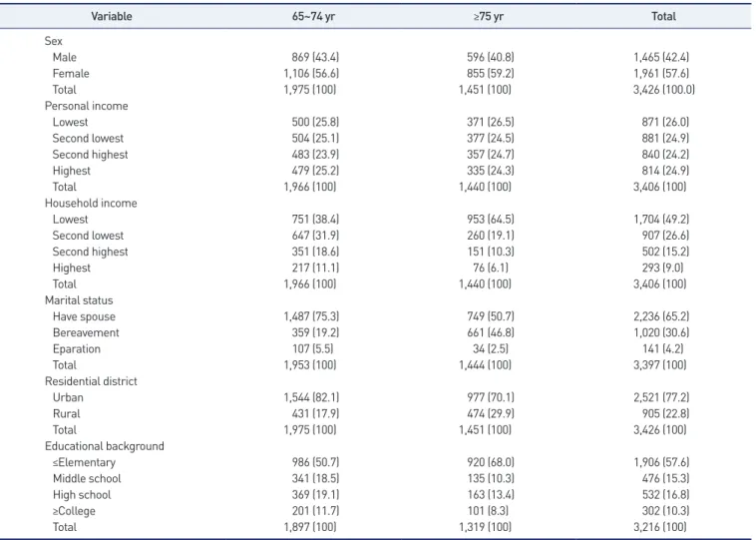Select the 'Urban' row label
This screenshot has height=540, width=756.
(x=68, y=397)
